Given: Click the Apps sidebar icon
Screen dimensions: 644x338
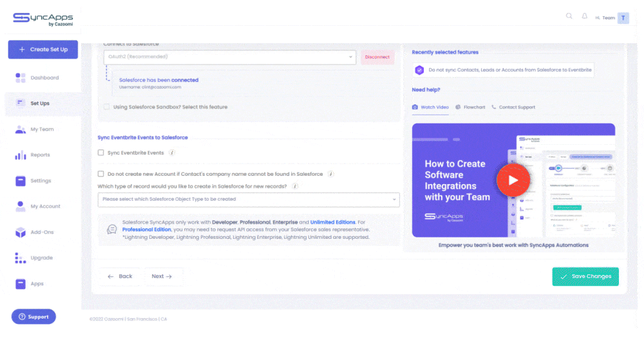Looking at the screenshot, I should (x=21, y=284).
